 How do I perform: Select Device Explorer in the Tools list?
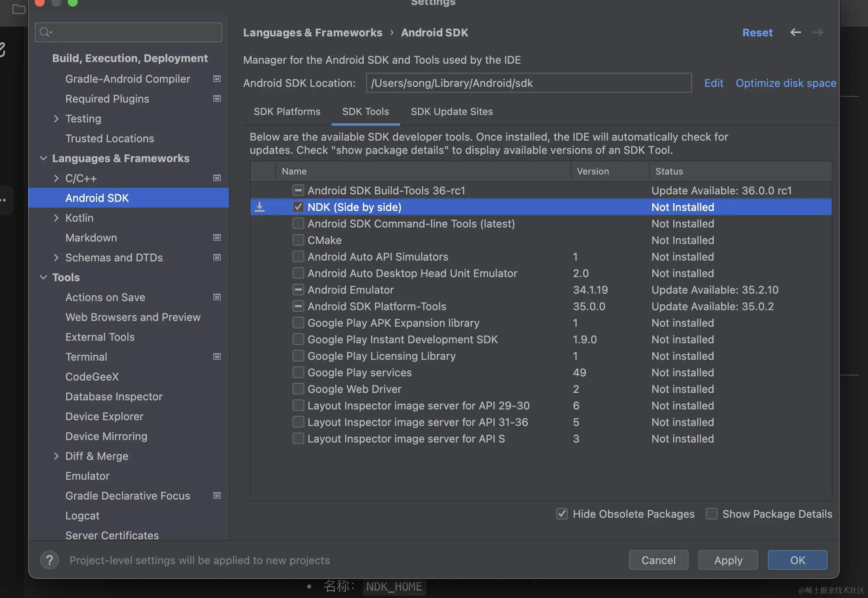pos(104,416)
